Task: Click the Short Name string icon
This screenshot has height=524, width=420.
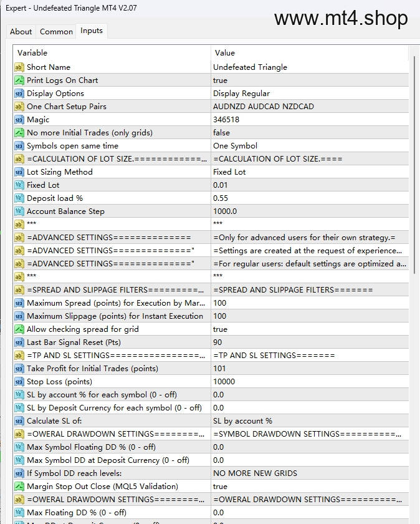Action: coord(19,67)
